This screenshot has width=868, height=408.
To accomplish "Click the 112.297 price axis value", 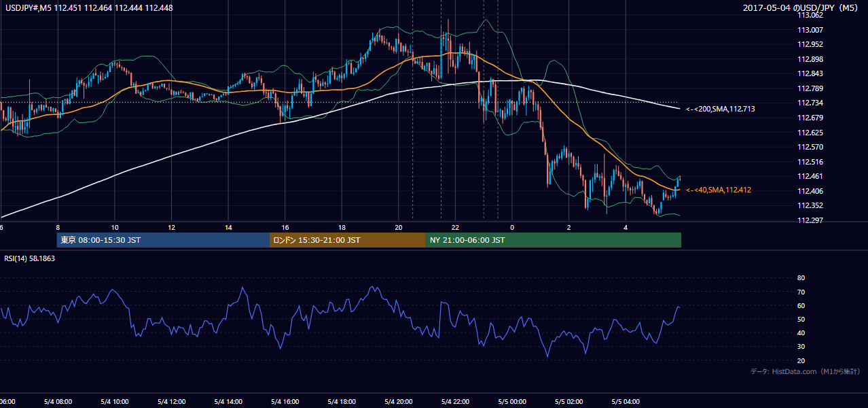I will [x=810, y=220].
